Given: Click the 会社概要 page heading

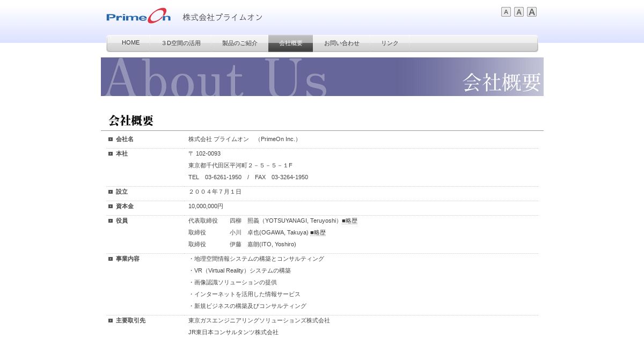Looking at the screenshot, I should pyautogui.click(x=131, y=121).
